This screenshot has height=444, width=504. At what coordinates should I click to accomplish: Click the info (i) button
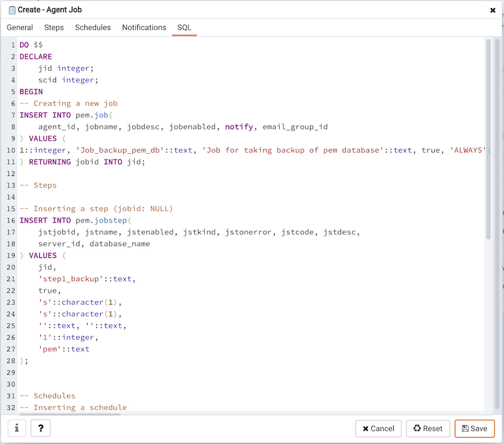click(17, 428)
